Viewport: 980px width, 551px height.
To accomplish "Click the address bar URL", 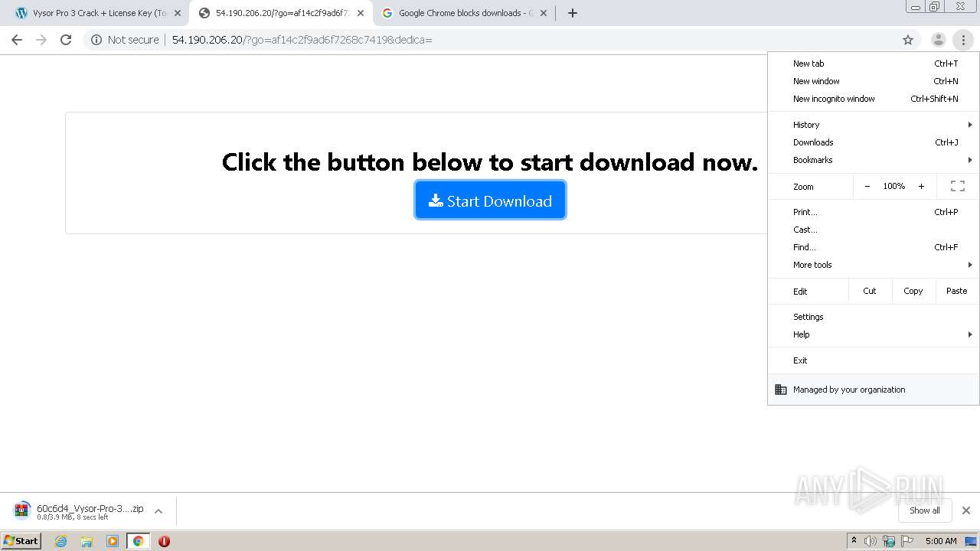I will pos(302,40).
